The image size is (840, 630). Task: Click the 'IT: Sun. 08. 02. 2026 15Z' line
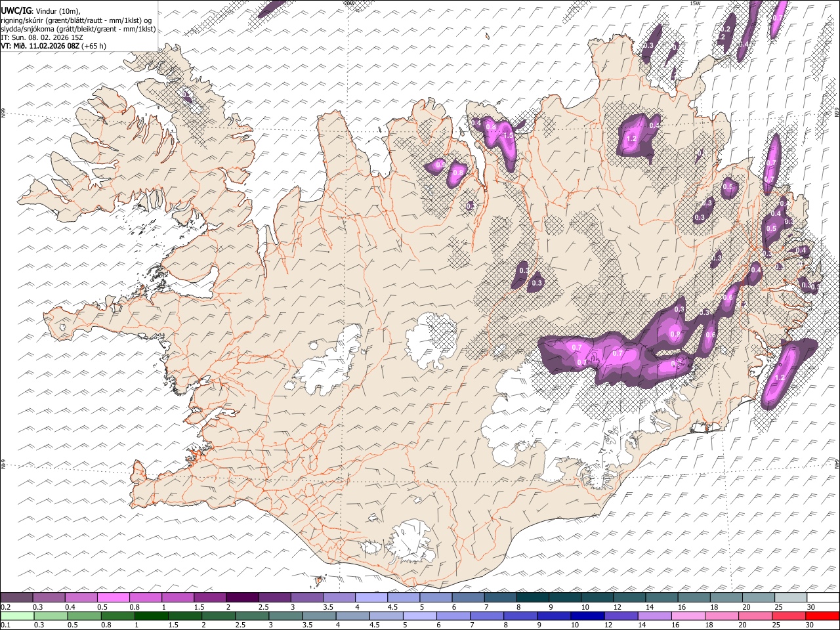(42, 37)
